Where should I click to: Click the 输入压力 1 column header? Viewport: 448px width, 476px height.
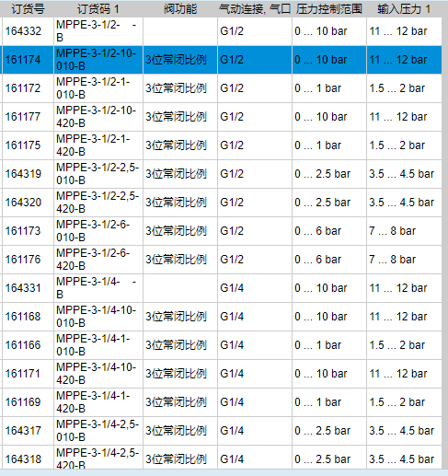point(404,9)
